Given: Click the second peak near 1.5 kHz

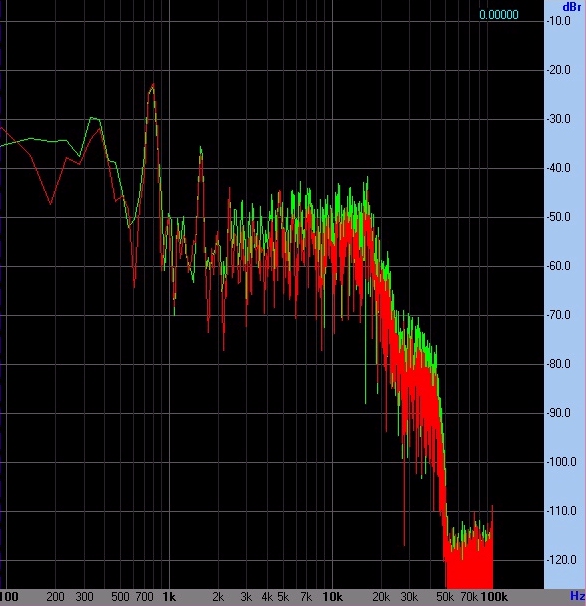Looking at the screenshot, I should click(201, 149).
